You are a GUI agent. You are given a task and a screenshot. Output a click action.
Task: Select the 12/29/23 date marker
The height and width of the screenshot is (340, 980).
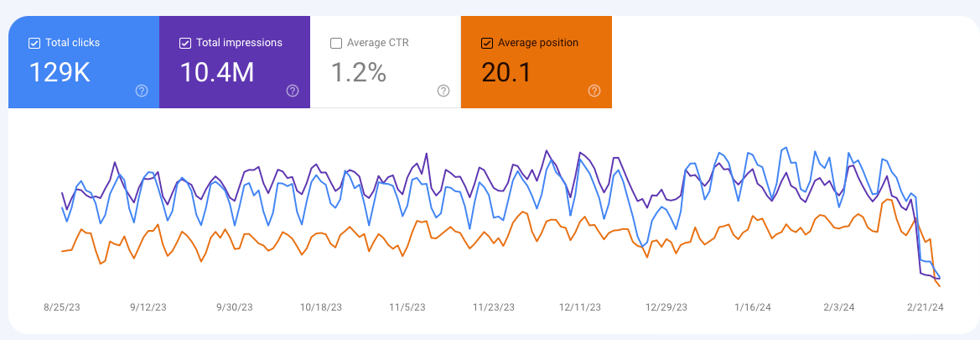point(665,307)
